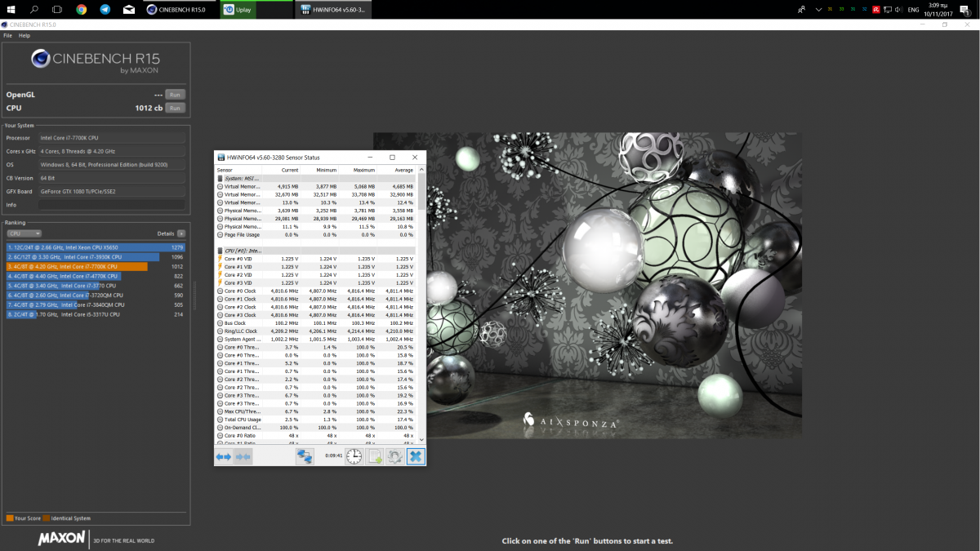Screen dimensions: 980x551
Task: Click HWiNFO grayed collapse arrows button
Action: point(243,456)
